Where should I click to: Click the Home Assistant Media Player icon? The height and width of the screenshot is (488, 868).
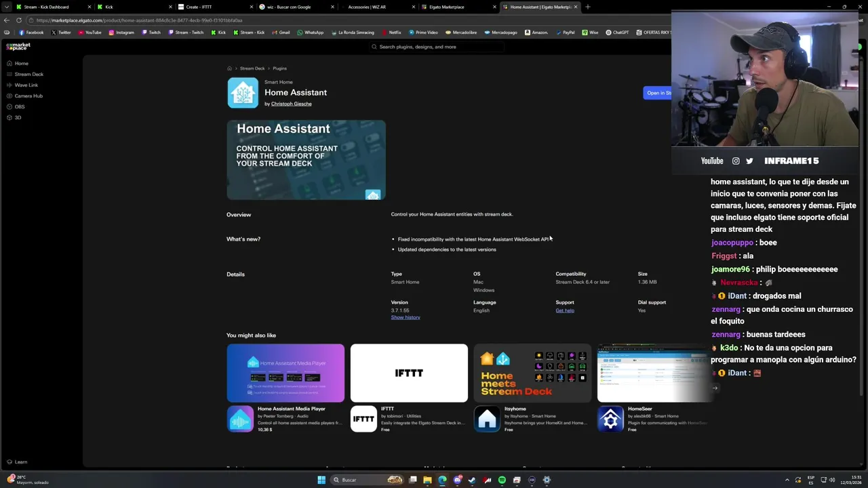click(240, 419)
